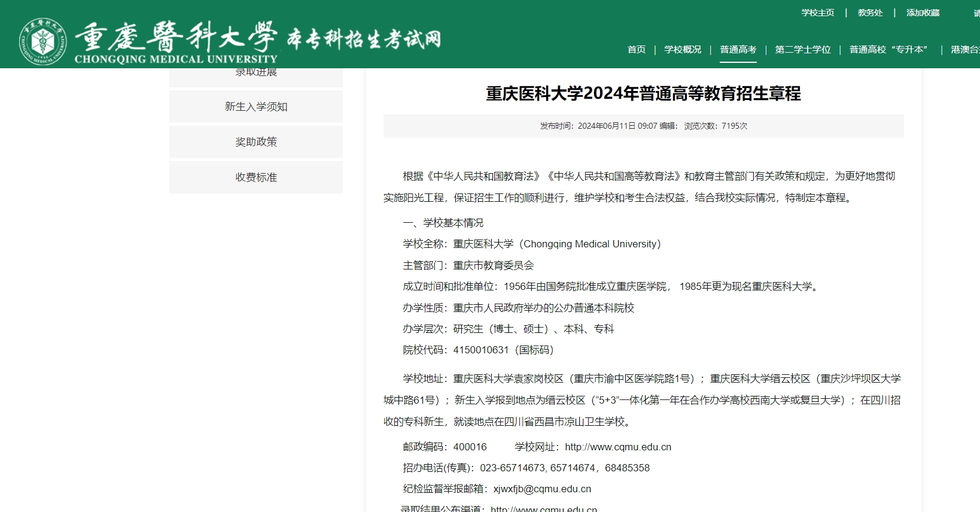This screenshot has width=980, height=512.
Task: Click the line starting 办学性质
Action: pos(518,308)
